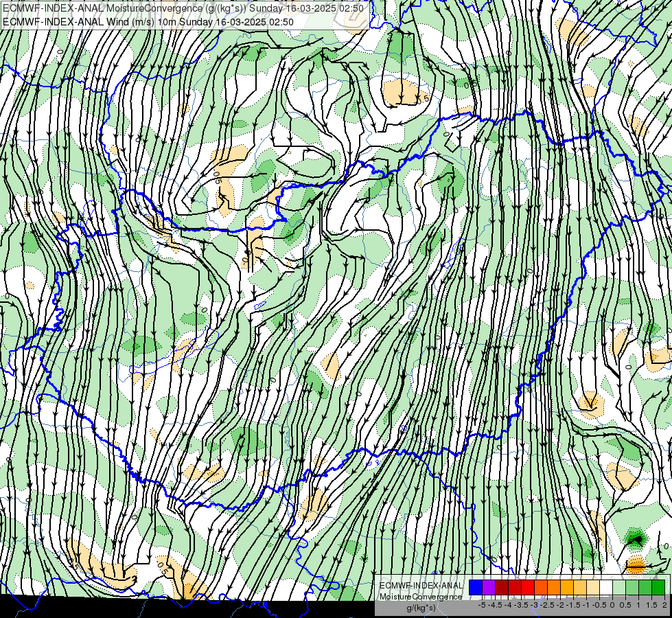Click the legend label MoistureConvergence
The image size is (672, 618).
coord(421,597)
